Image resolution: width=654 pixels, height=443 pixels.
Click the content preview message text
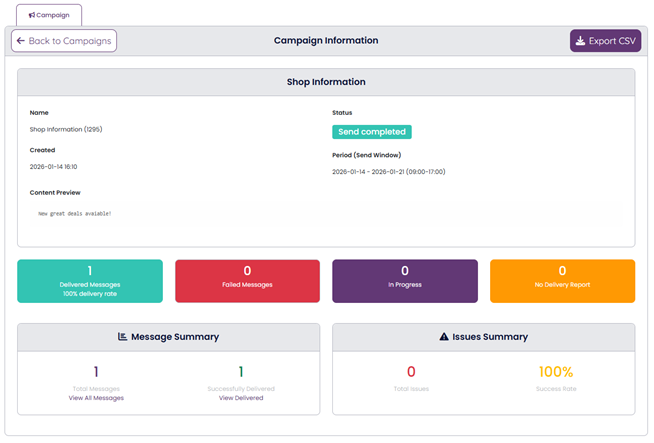coord(75,213)
